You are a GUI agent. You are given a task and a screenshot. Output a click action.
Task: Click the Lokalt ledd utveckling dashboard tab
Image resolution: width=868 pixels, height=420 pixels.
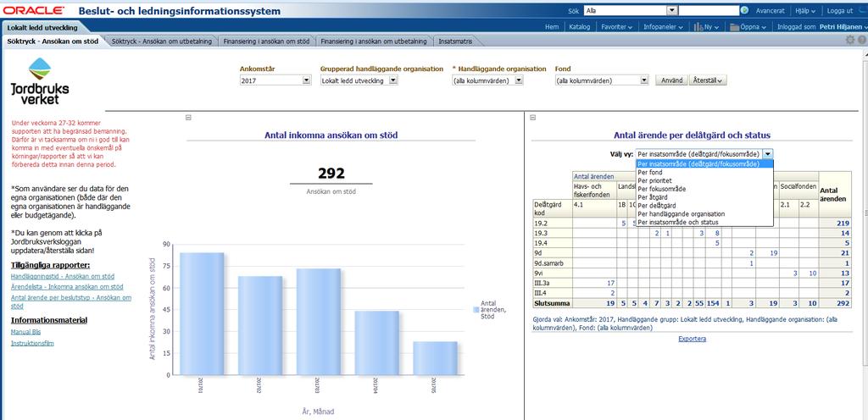[x=42, y=27]
